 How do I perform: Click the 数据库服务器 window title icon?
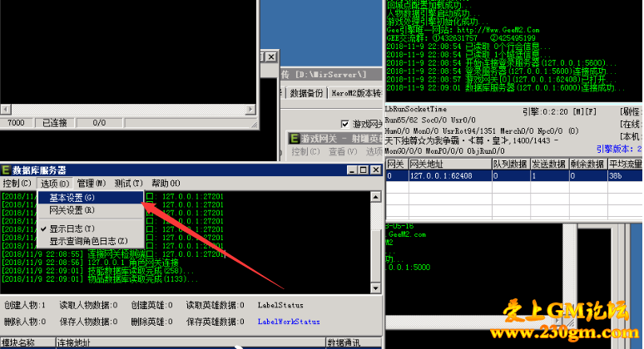tap(6, 170)
